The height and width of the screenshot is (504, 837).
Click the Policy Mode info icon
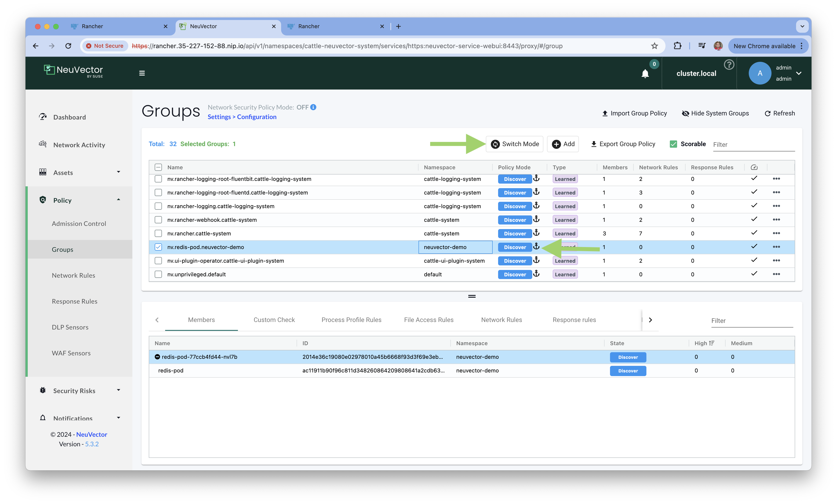[314, 107]
